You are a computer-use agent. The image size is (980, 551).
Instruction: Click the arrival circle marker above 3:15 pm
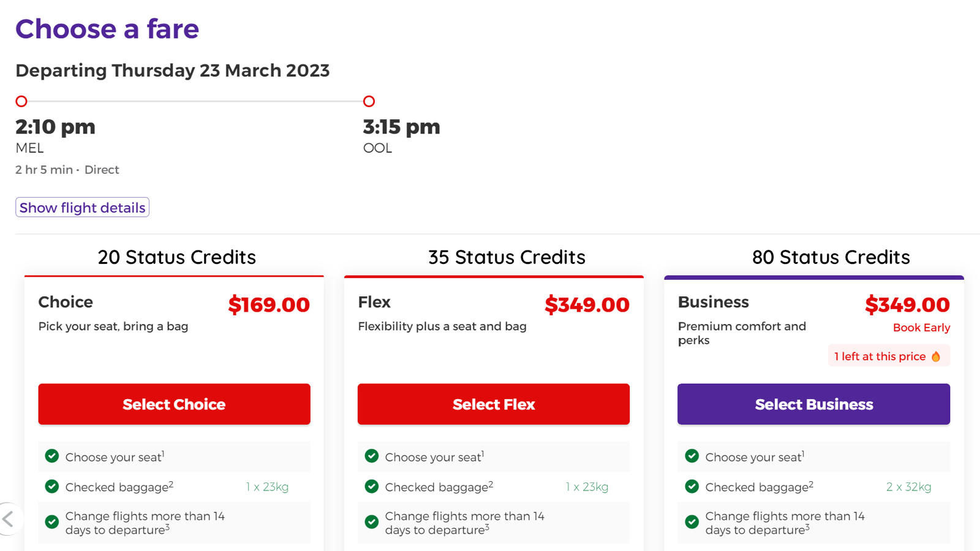tap(369, 101)
